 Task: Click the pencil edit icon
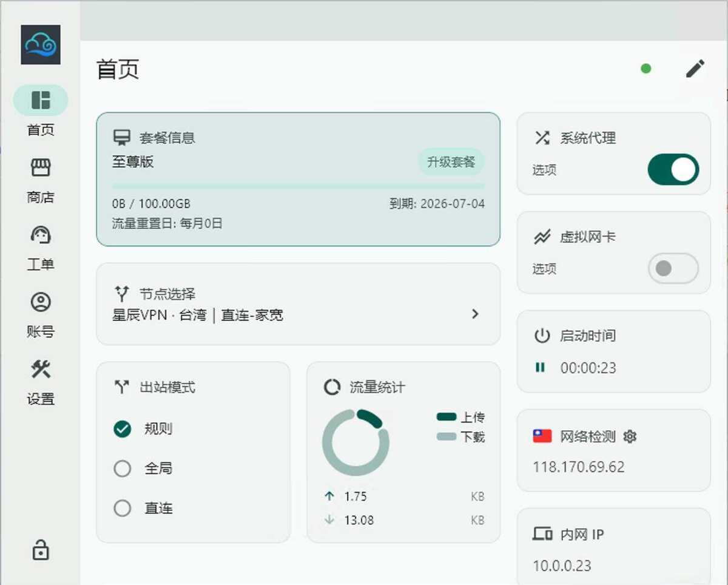(x=695, y=69)
